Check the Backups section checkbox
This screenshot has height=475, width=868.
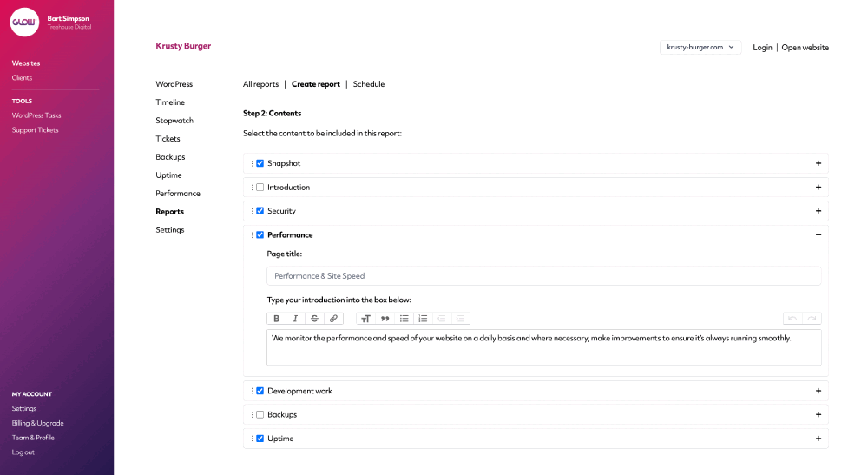point(260,415)
